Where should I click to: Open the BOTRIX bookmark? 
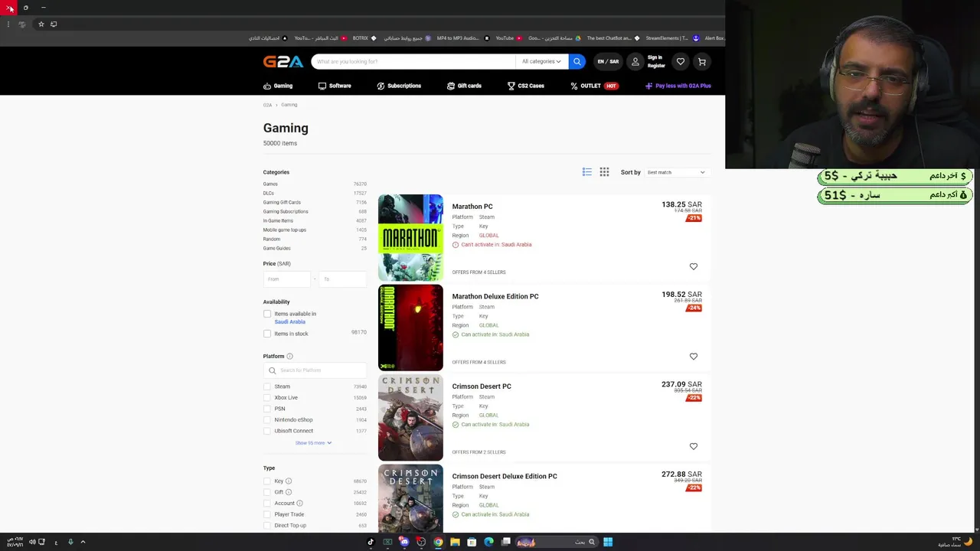pyautogui.click(x=364, y=37)
